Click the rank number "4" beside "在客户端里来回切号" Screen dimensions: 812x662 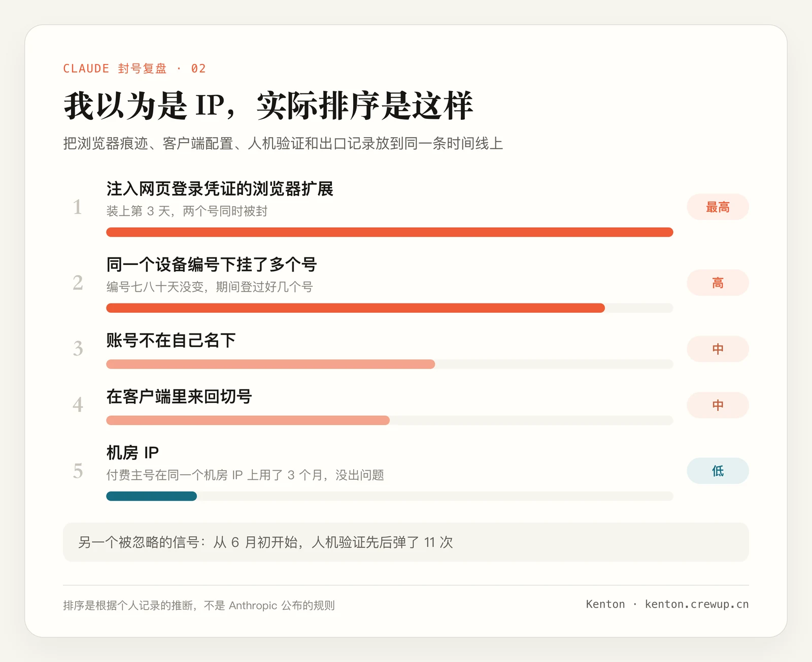pos(78,405)
